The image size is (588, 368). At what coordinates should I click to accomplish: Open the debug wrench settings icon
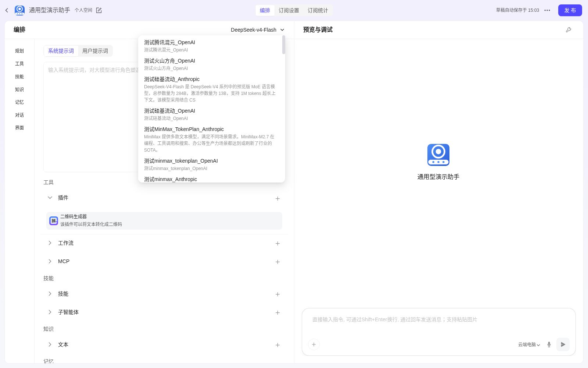[x=569, y=30]
